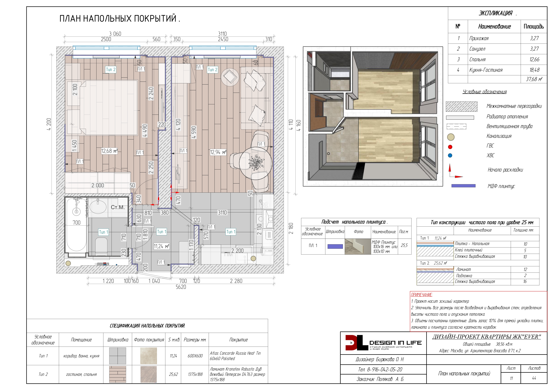Viewport: 555px width, 392px height.
Task: Click the Вентиляционная труба dashed symbol
Action: pos(456,126)
